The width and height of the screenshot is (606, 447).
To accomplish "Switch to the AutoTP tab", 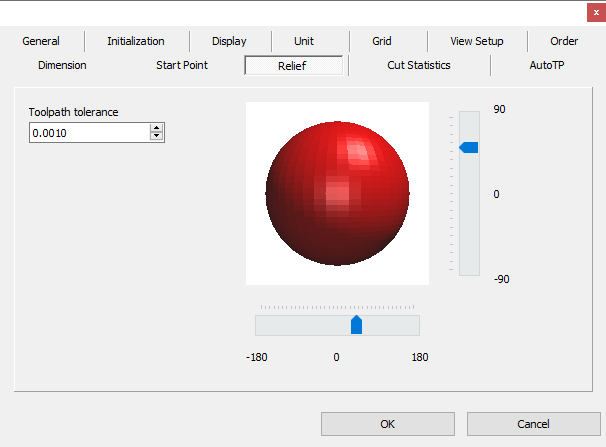I will (x=546, y=65).
